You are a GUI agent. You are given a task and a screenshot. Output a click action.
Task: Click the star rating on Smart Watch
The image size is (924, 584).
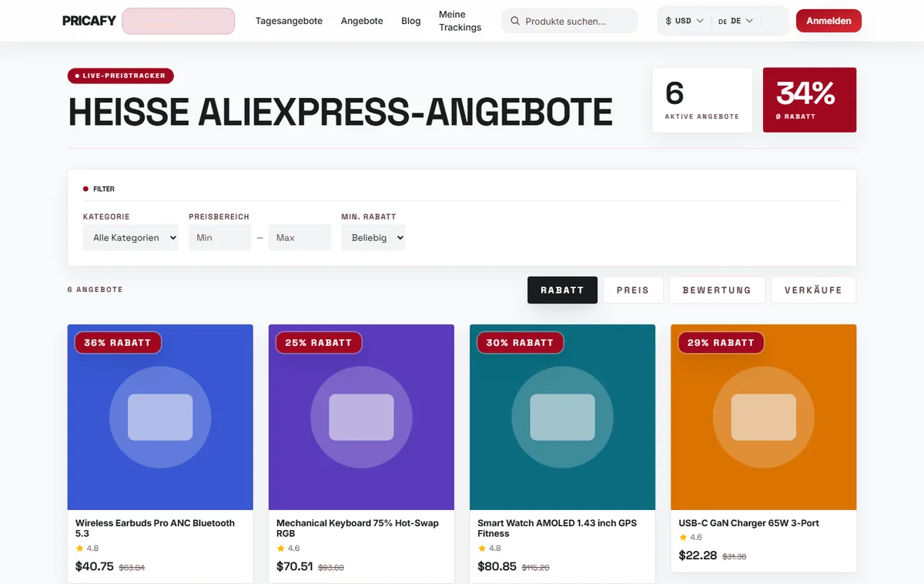point(489,549)
